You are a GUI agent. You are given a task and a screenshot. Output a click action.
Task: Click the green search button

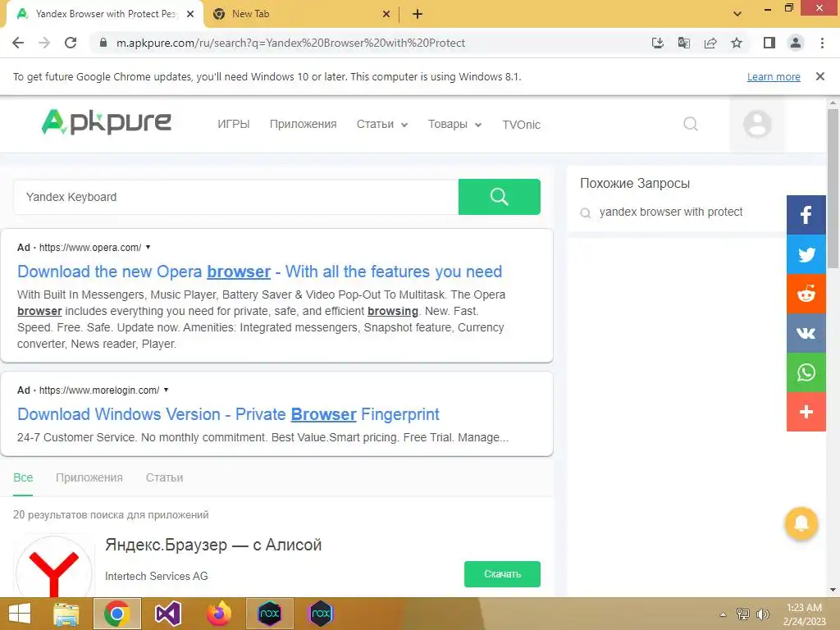pos(500,197)
